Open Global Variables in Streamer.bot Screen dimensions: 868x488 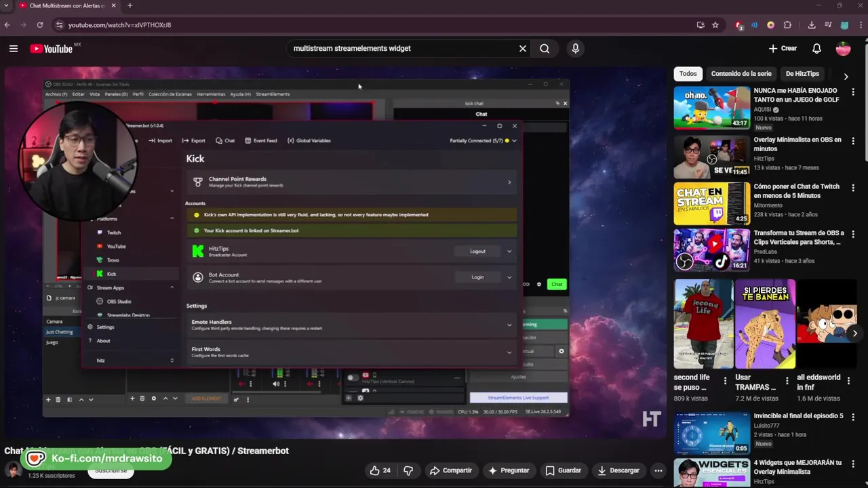coord(309,141)
